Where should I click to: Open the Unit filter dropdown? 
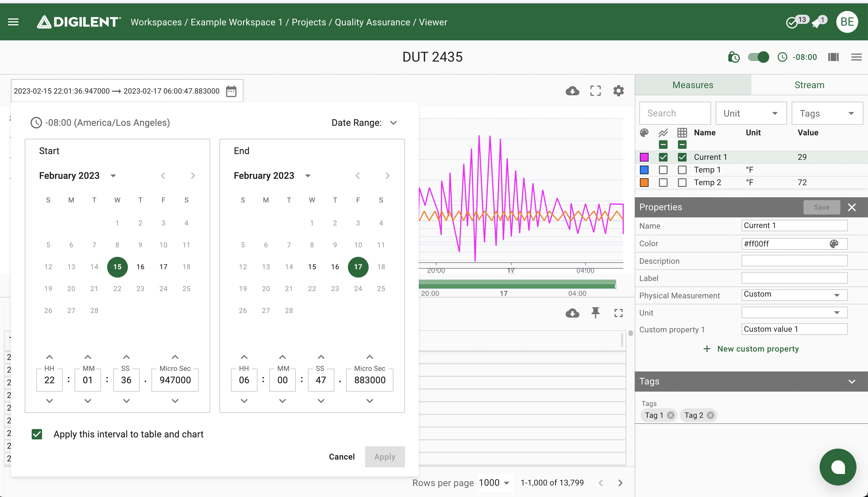(x=751, y=113)
